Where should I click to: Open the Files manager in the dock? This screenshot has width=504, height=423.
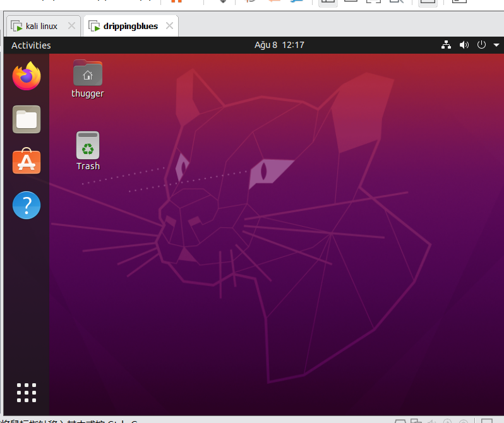pos(27,119)
